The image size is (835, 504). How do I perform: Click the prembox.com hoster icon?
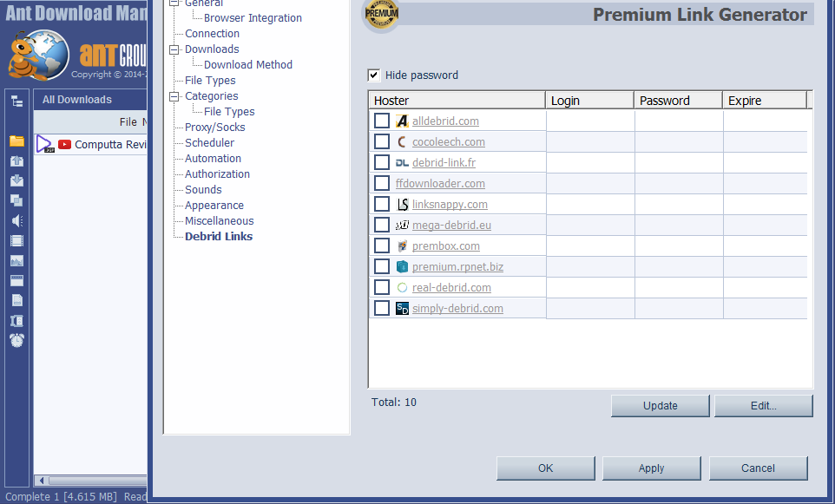(x=402, y=245)
